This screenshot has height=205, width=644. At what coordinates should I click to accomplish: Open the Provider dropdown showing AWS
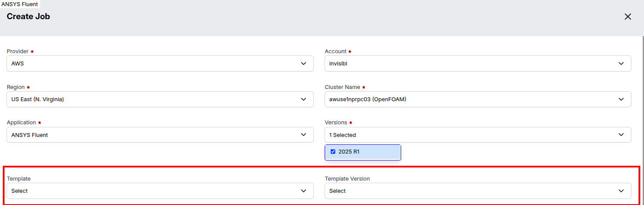160,63
